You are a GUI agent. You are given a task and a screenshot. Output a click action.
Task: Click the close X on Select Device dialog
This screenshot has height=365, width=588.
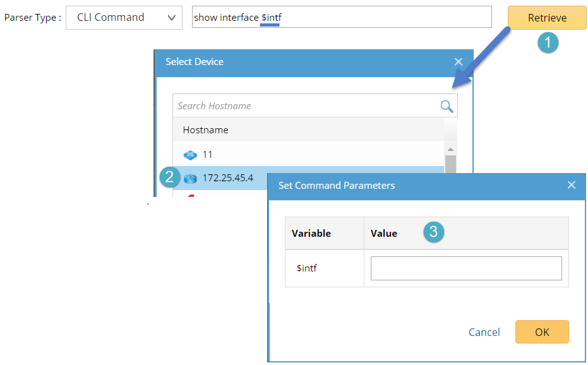pyautogui.click(x=459, y=61)
